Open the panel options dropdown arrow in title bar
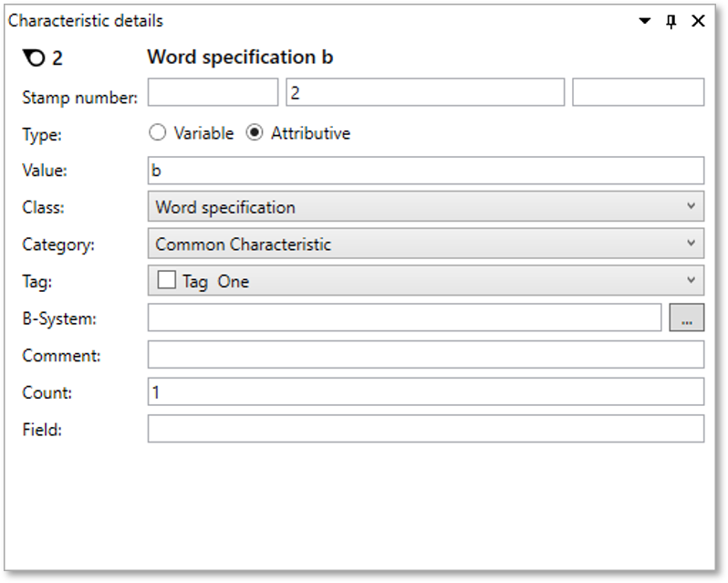Viewport: 728px width, 583px height. coord(645,21)
